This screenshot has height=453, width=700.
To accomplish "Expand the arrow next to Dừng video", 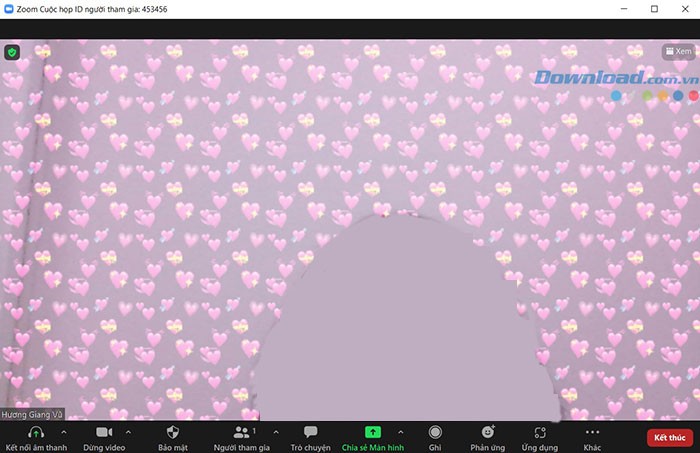I will [126, 430].
